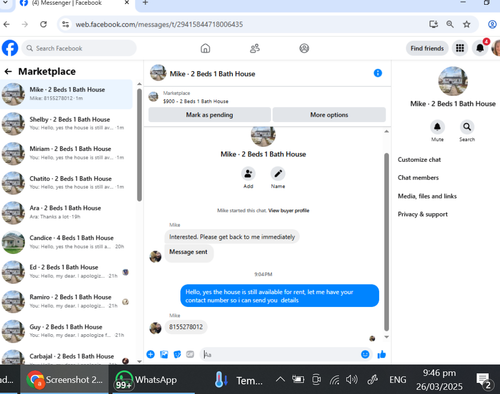Select Mike - 2 Beds 1 Bath House conversation row
Screen dimensions: 500x394
click(x=67, y=94)
